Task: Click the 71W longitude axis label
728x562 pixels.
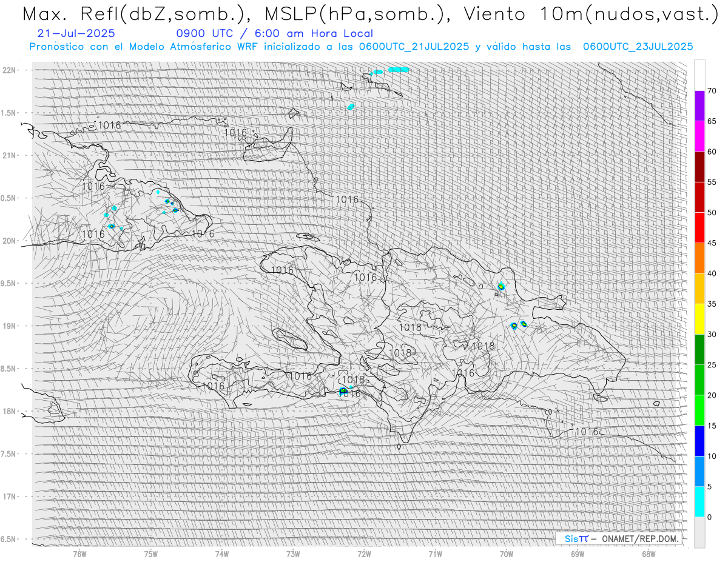Action: point(435,554)
